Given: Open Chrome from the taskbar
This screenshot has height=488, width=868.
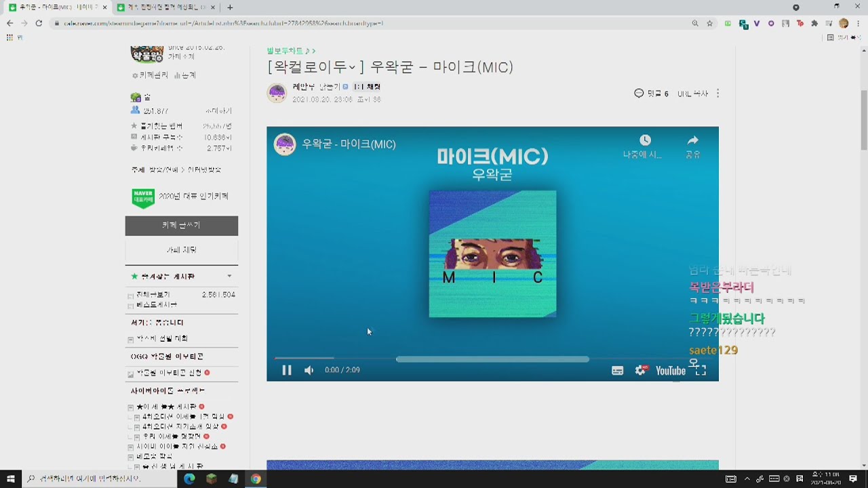Looking at the screenshot, I should click(x=256, y=479).
